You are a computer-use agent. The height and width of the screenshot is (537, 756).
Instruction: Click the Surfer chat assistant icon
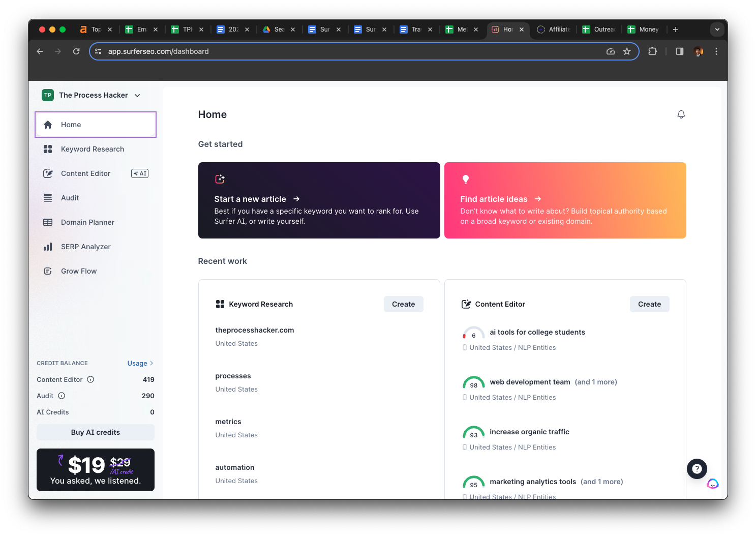tap(713, 484)
